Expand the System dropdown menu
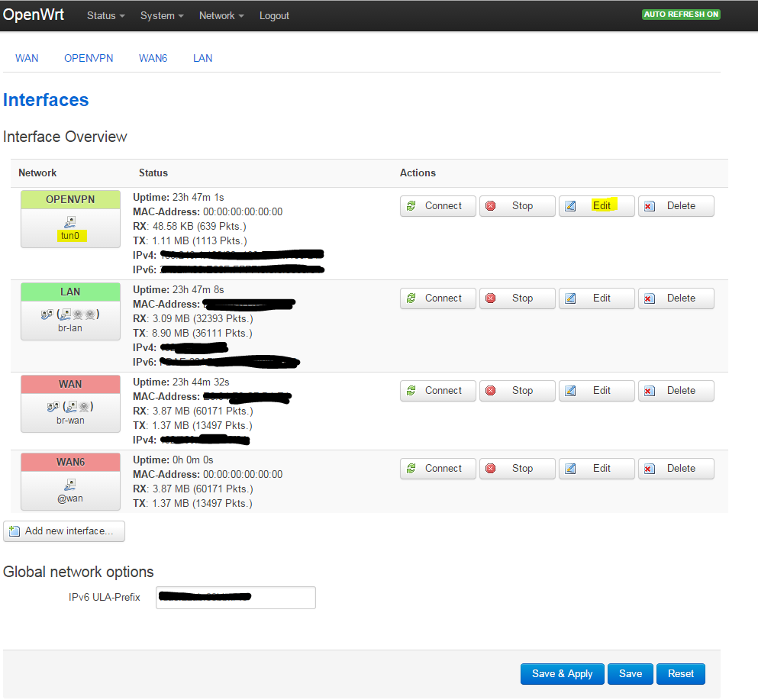 (162, 16)
